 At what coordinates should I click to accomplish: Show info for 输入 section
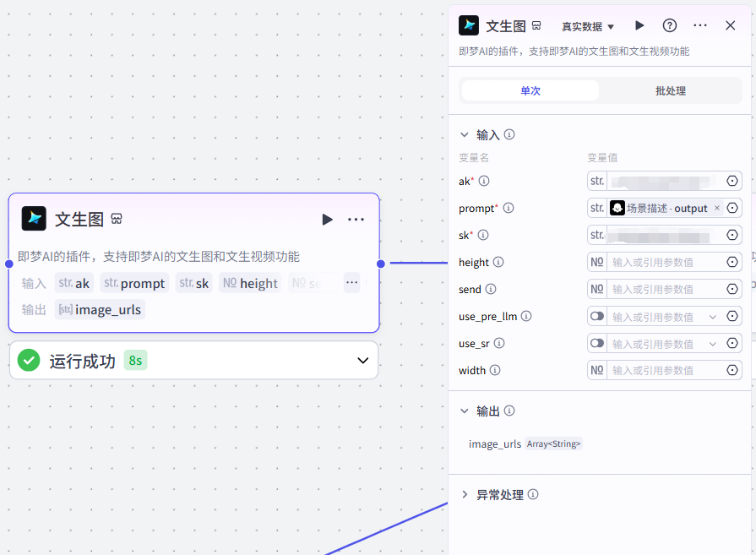point(509,134)
